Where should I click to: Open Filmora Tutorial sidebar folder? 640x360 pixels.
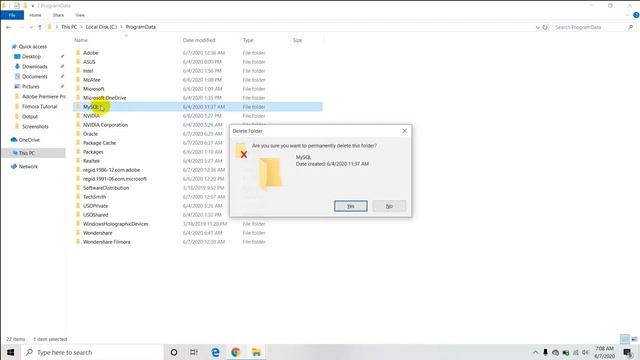pos(40,107)
